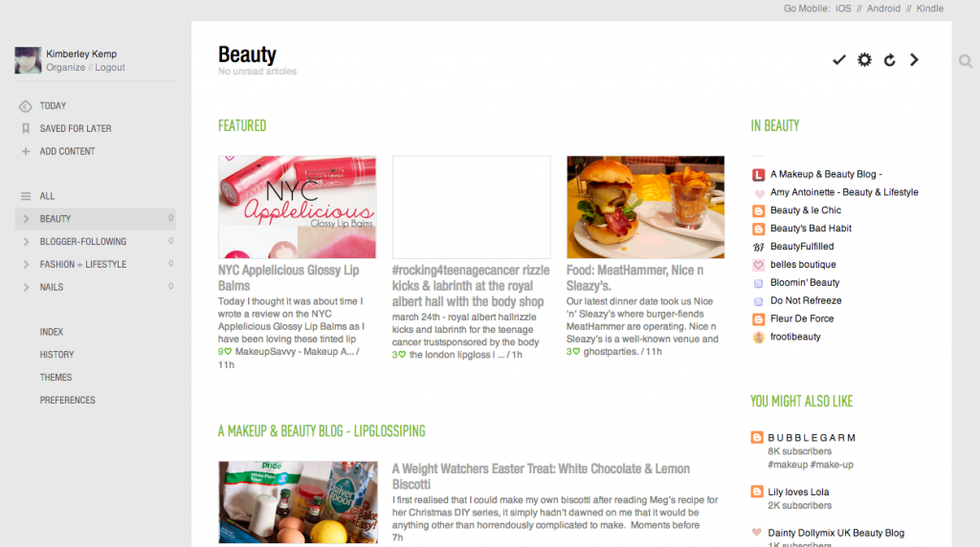Screen dimensions: 980x547
Task: Go to next feed arrow
Action: 914,60
